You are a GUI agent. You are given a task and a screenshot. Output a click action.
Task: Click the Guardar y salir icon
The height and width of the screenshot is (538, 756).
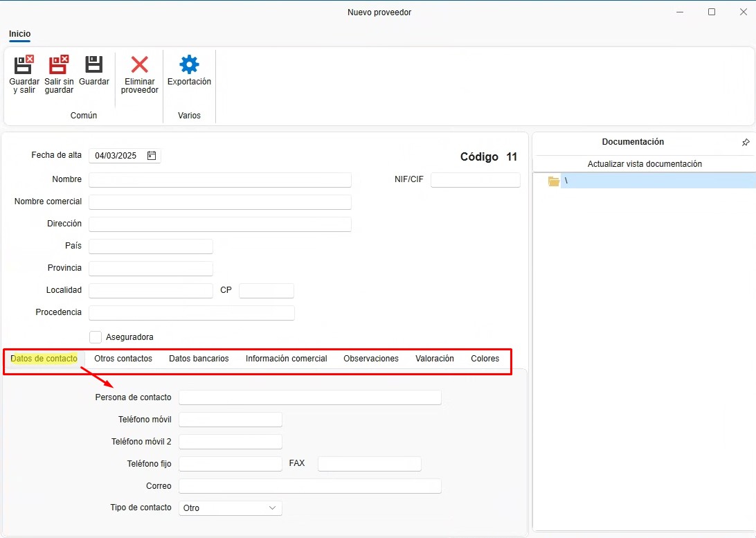pos(24,64)
